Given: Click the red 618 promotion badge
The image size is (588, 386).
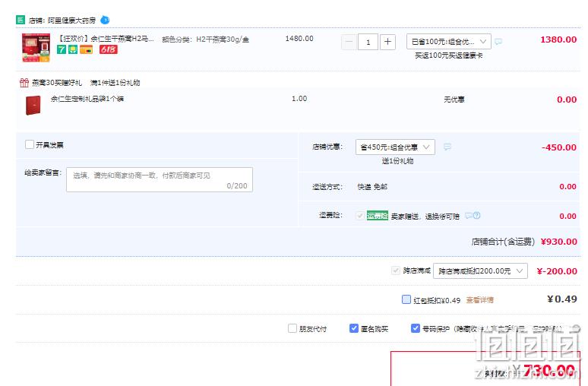Looking at the screenshot, I should coord(109,49).
